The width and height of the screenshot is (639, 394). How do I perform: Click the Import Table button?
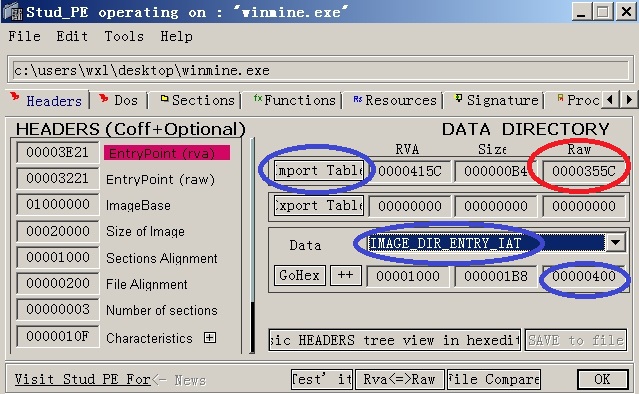click(319, 171)
